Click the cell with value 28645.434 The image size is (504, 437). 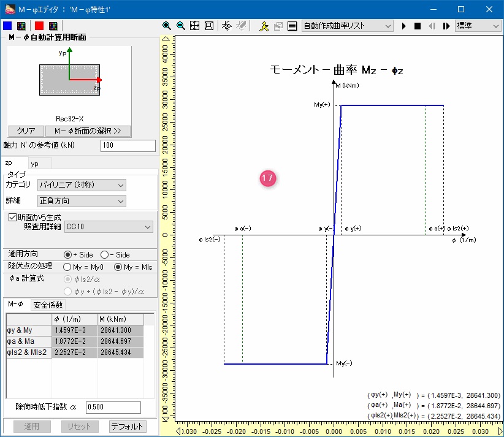click(121, 352)
